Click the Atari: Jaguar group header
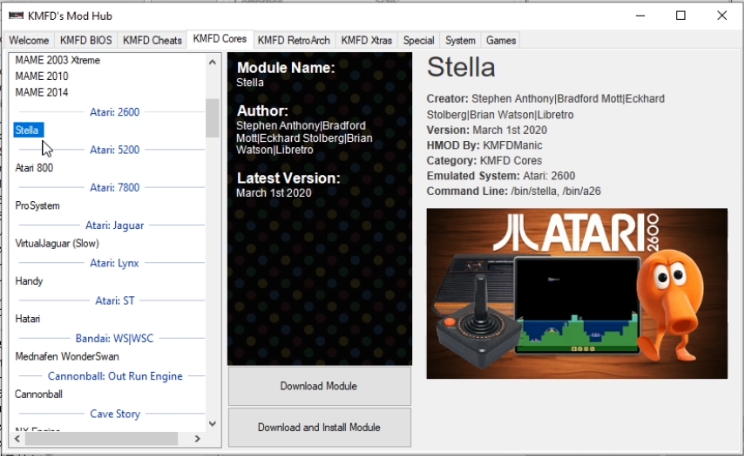The width and height of the screenshot is (744, 456). pyautogui.click(x=114, y=225)
